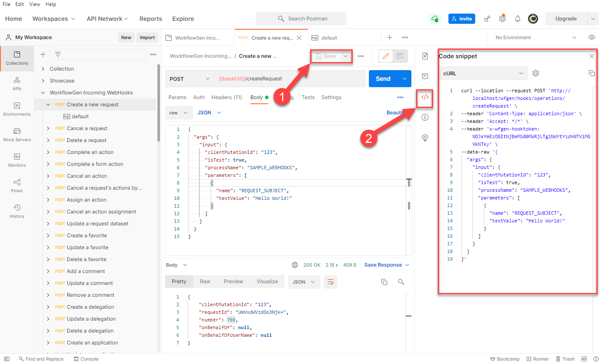The width and height of the screenshot is (602, 364).
Task: Open the user avatar menu
Action: [x=533, y=19]
